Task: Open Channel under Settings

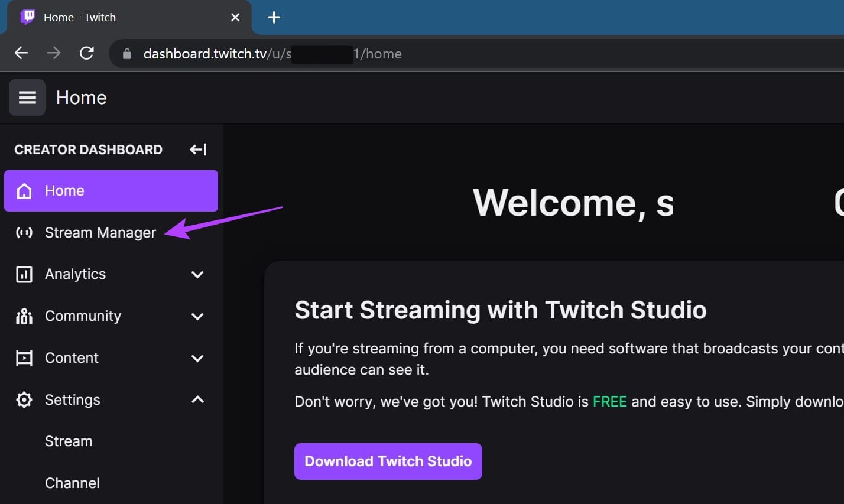Action: tap(72, 483)
